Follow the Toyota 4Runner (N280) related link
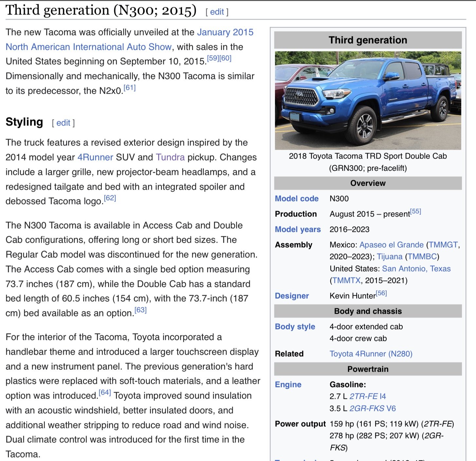The width and height of the screenshot is (476, 461). [371, 354]
